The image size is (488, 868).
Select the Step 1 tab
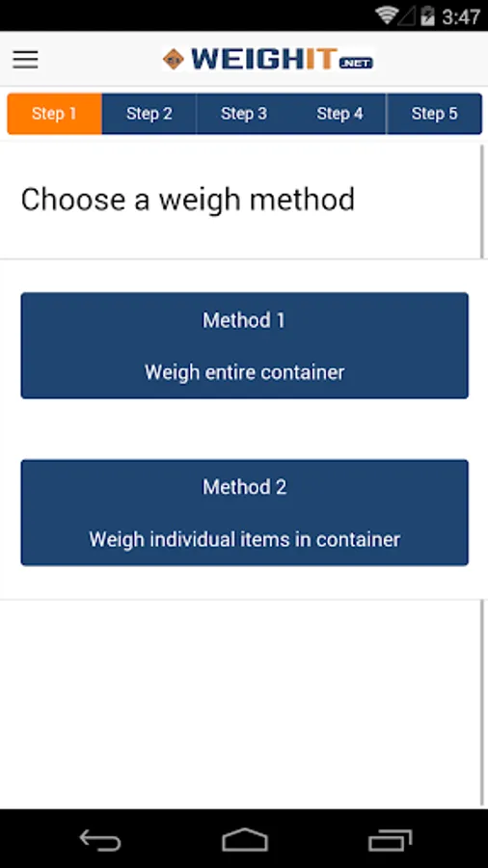coord(54,114)
